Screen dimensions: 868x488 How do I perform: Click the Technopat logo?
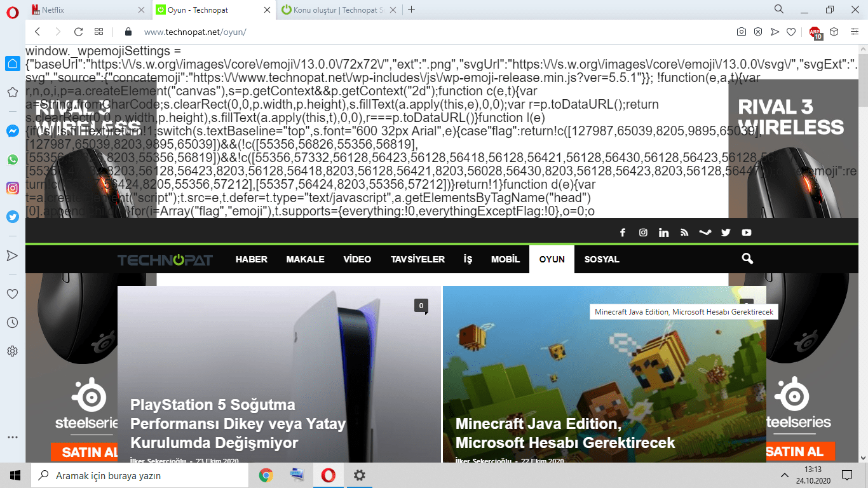click(x=165, y=259)
